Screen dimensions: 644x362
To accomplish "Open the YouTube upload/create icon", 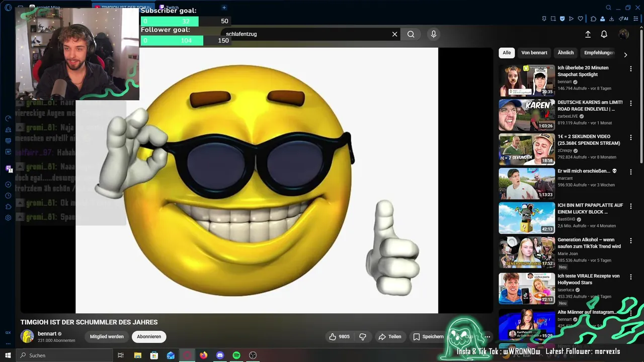I will click(x=588, y=34).
